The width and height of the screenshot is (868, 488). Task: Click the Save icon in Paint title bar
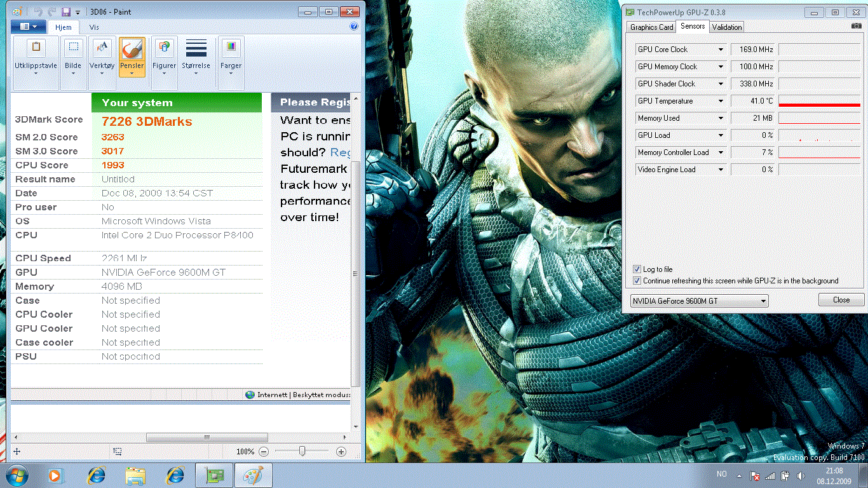pyautogui.click(x=66, y=11)
